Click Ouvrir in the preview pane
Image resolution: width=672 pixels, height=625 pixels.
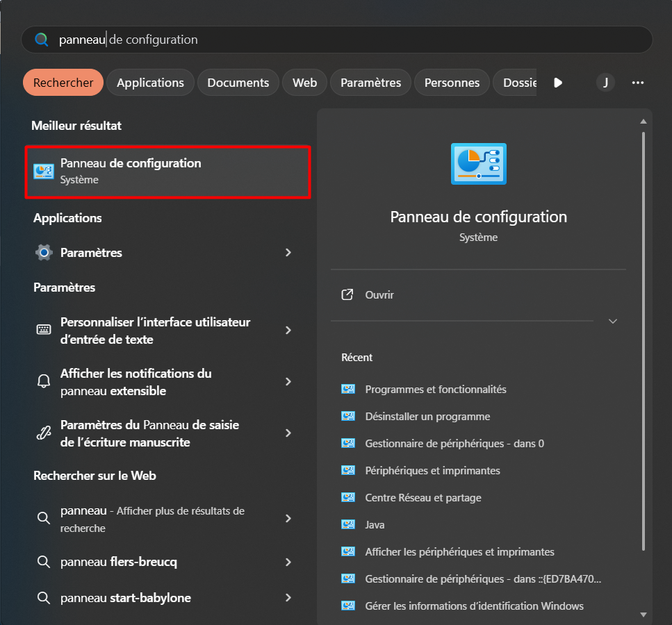pyautogui.click(x=379, y=294)
